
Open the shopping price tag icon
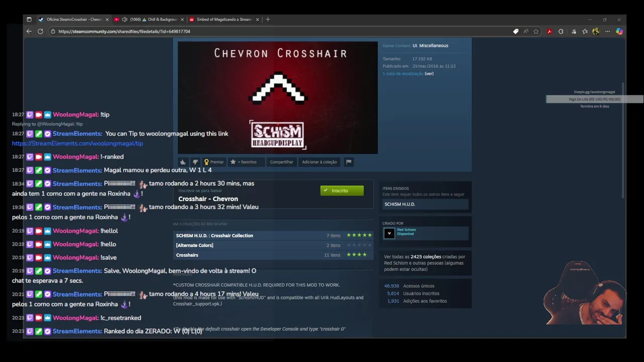pyautogui.click(x=516, y=31)
